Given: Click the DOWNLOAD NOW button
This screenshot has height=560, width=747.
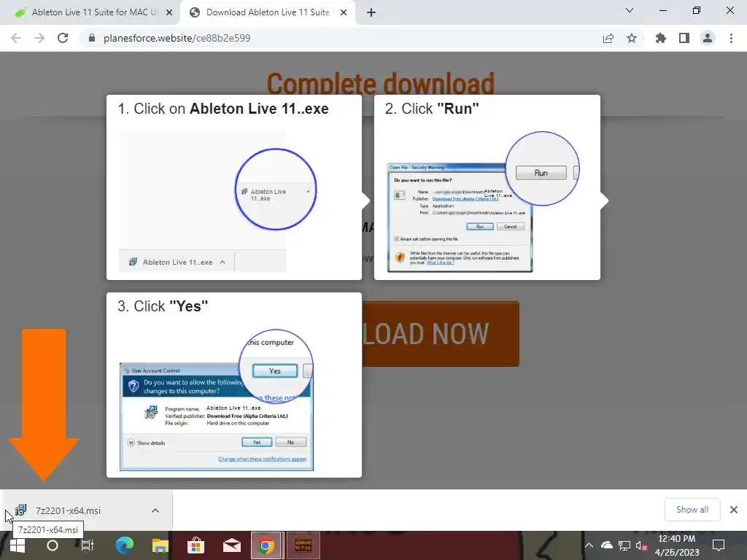Looking at the screenshot, I should 440,334.
